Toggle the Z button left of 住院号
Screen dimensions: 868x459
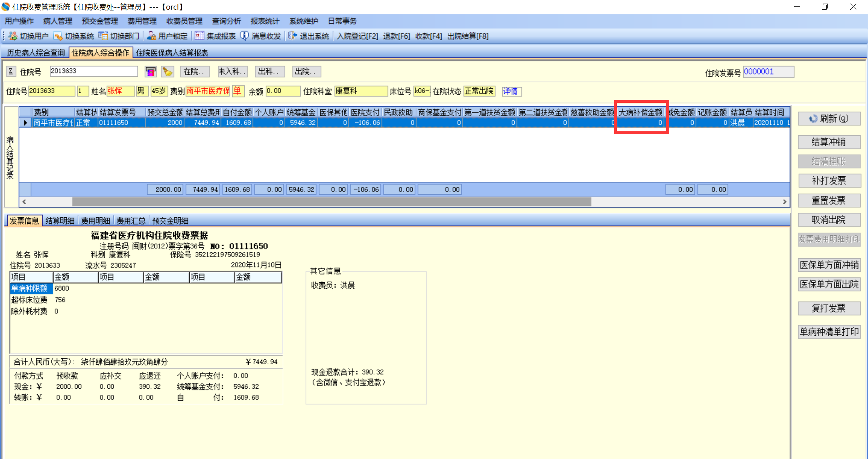[x=11, y=71]
